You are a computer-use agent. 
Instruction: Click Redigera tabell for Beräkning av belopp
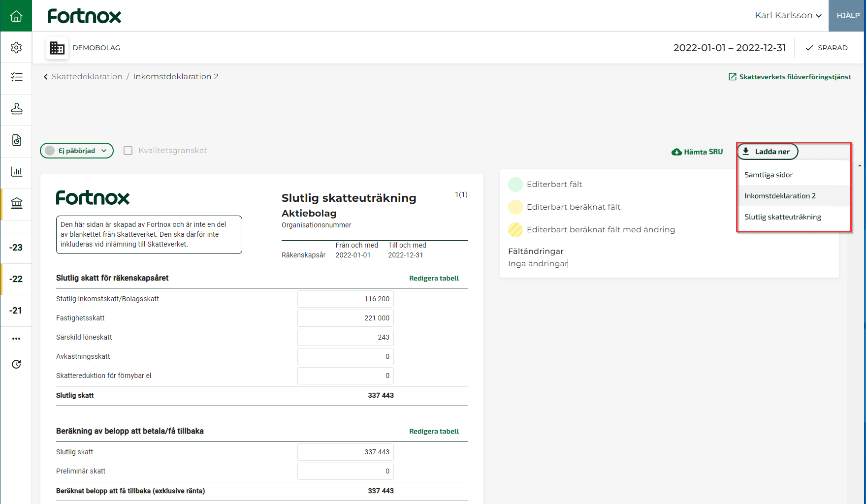tap(434, 432)
